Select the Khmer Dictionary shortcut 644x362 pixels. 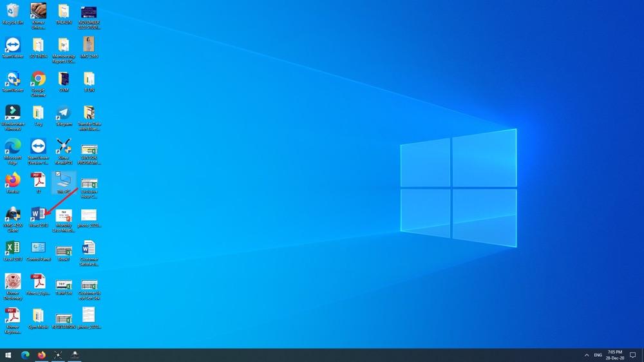12,282
